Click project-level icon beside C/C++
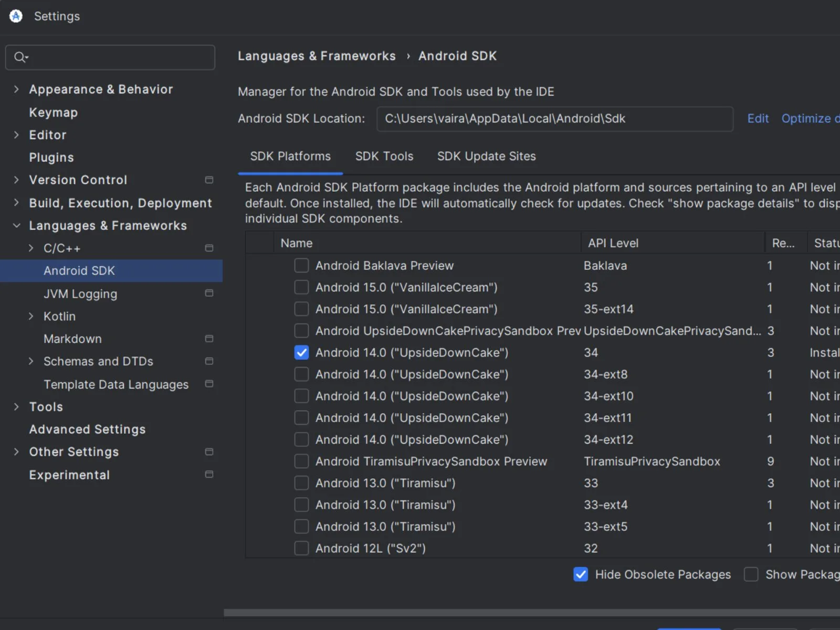Screen dimensions: 840x630 tap(209, 248)
